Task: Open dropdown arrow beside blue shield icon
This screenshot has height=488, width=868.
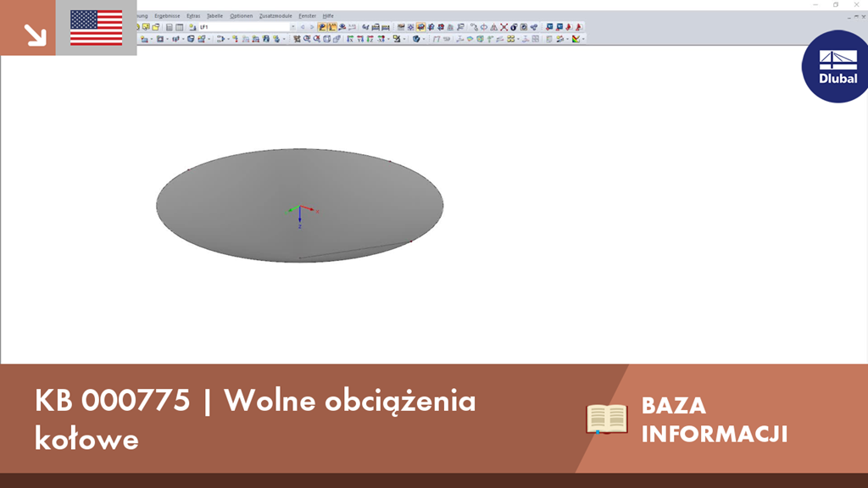Action: coord(424,39)
